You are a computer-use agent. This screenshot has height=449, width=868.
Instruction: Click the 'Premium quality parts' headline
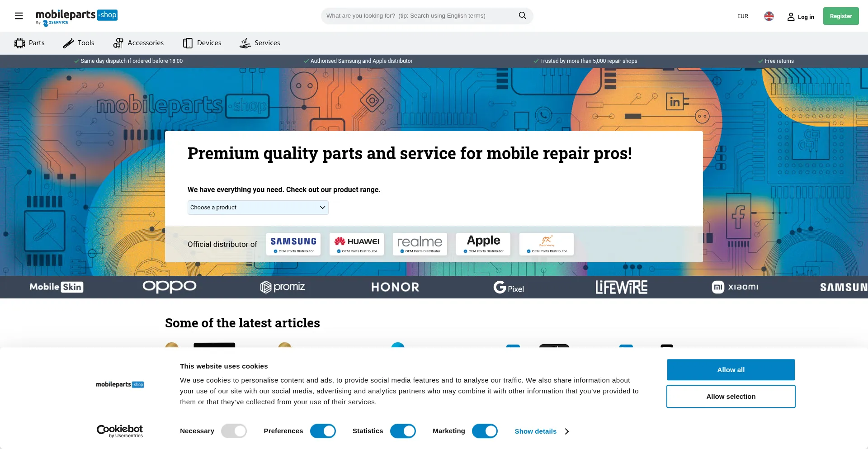coord(410,154)
